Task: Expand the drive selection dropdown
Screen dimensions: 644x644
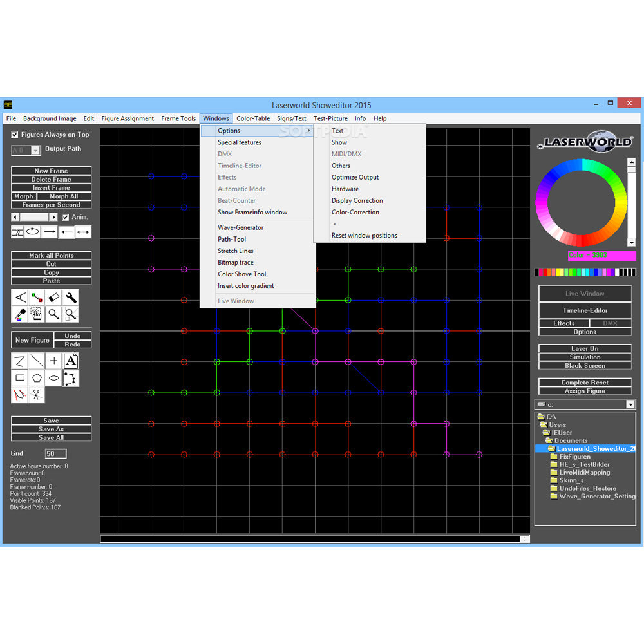Action: point(630,404)
